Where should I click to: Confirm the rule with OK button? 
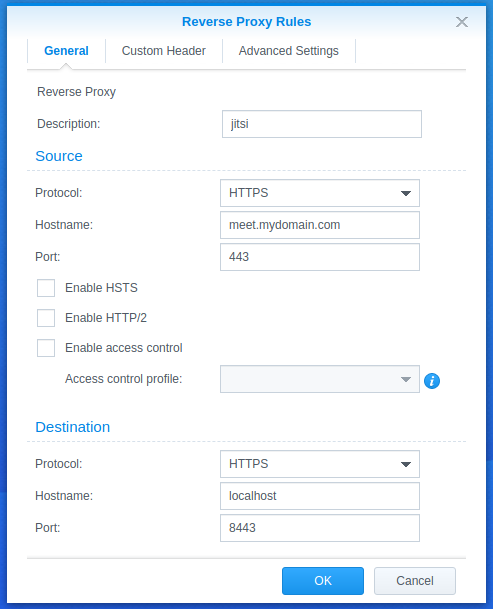click(x=323, y=581)
